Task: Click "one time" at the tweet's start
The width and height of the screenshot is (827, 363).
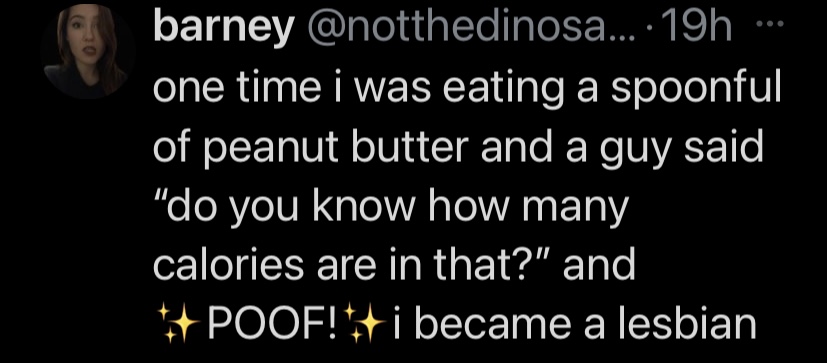Action: [x=233, y=90]
